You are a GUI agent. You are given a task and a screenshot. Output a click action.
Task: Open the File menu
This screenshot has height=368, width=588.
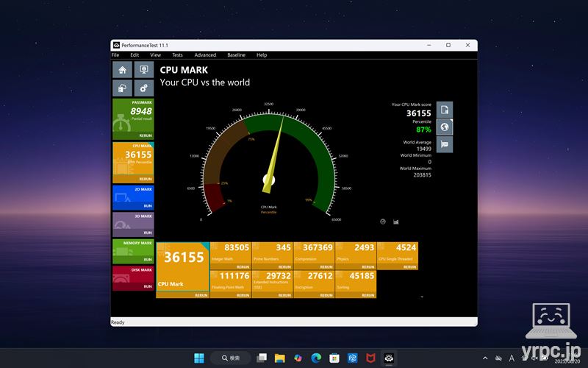point(115,54)
